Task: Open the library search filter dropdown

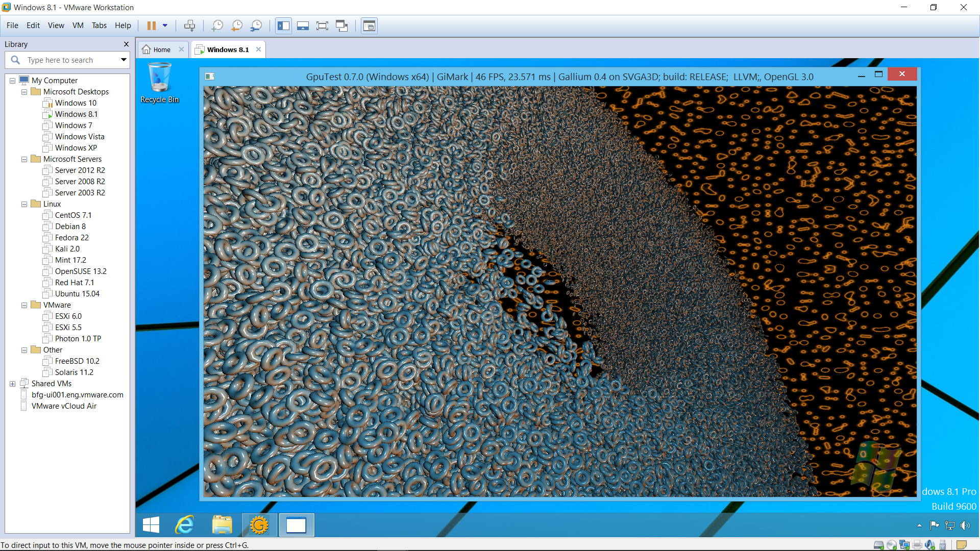Action: 124,60
